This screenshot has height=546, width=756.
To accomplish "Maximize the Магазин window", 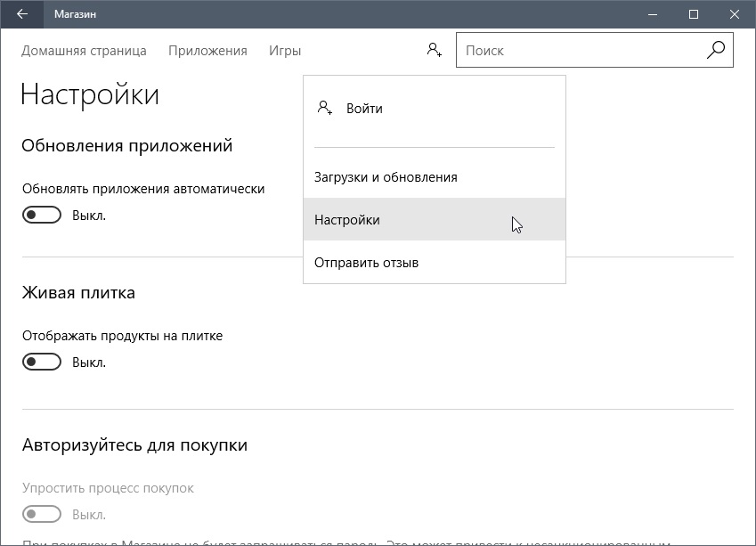I will click(694, 14).
